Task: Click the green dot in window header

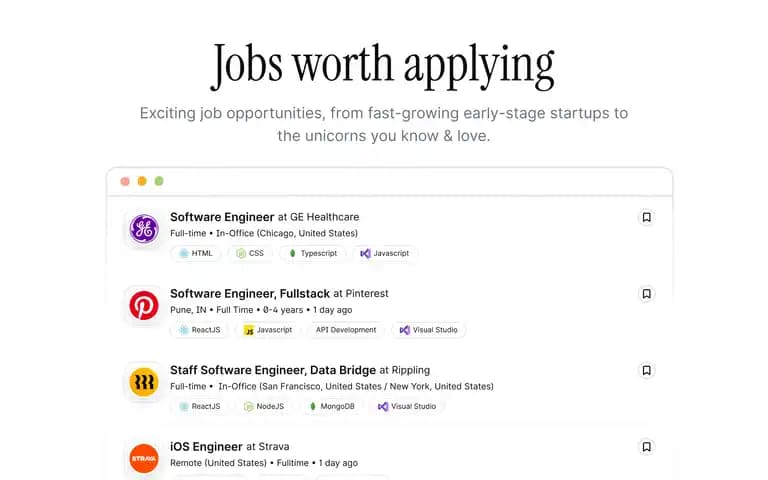Action: pos(159,181)
